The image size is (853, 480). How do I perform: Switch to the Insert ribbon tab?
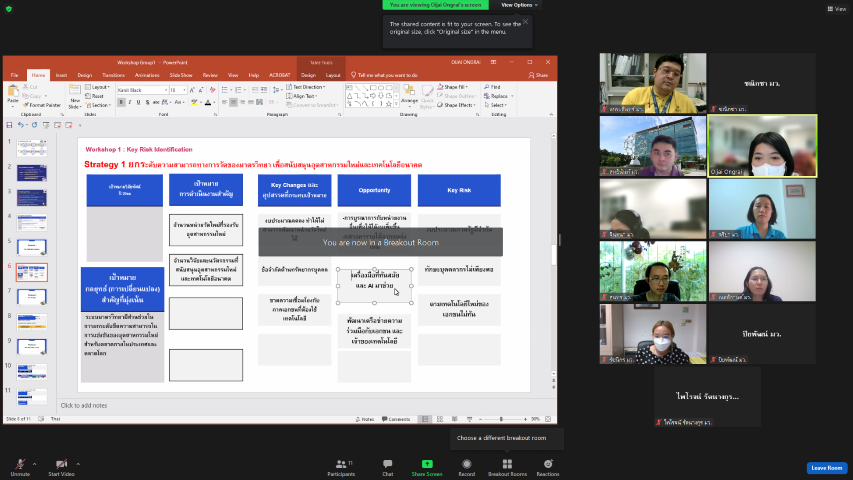(61, 75)
